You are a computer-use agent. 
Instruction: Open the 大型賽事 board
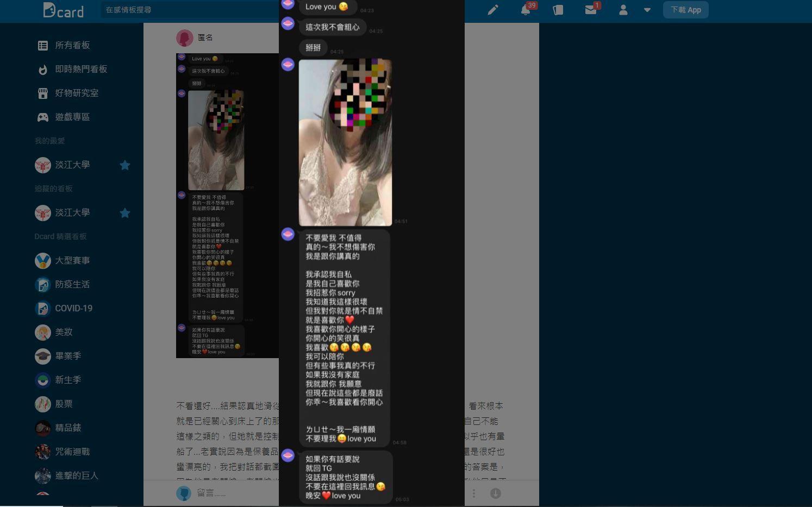click(x=72, y=260)
